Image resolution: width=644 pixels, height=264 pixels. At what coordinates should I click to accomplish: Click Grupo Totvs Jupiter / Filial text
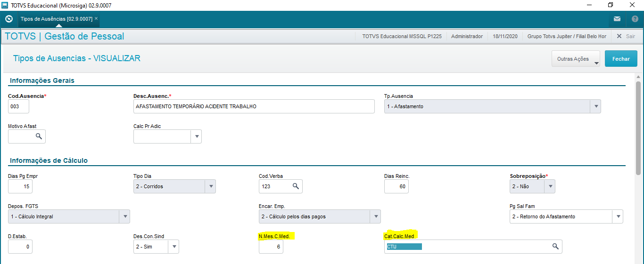(x=567, y=36)
